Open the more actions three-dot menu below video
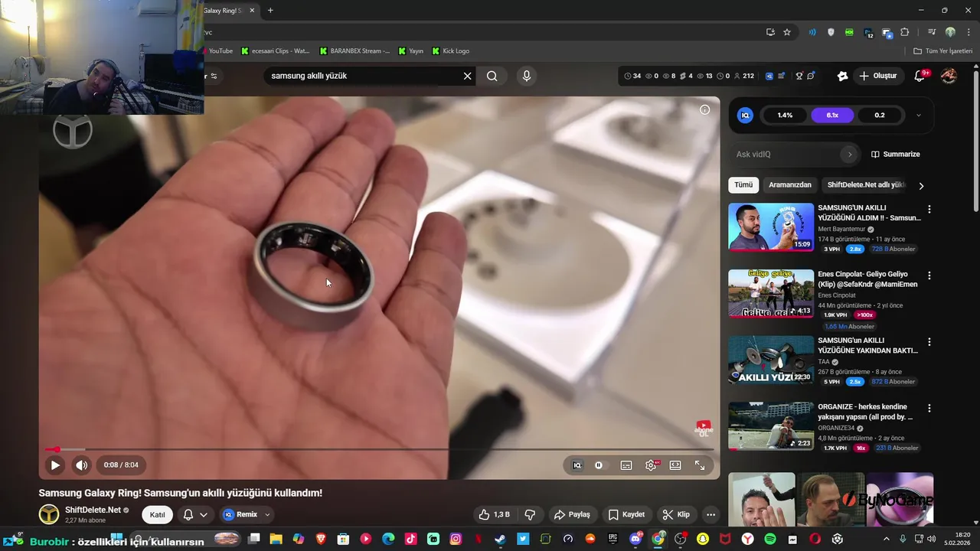The height and width of the screenshot is (551, 980). coord(710,514)
